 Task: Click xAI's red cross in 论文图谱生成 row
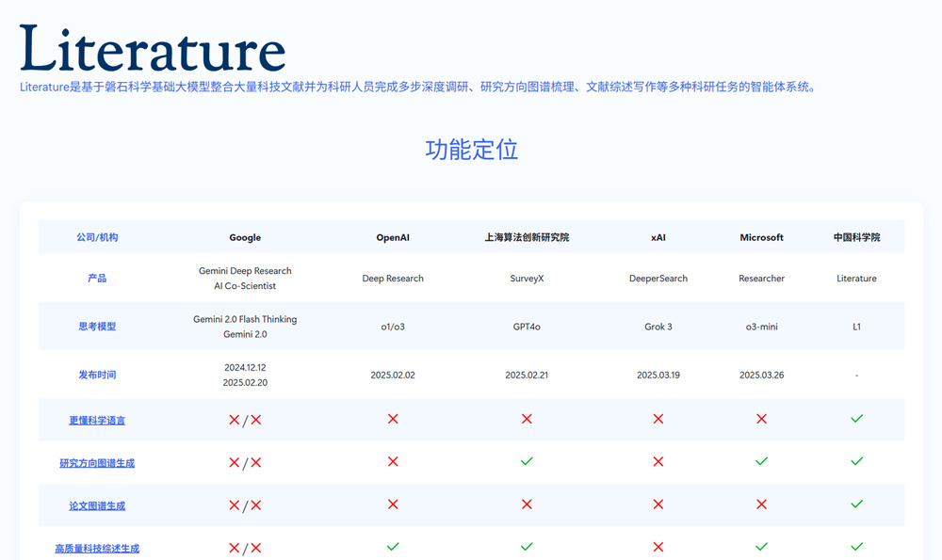click(x=658, y=504)
